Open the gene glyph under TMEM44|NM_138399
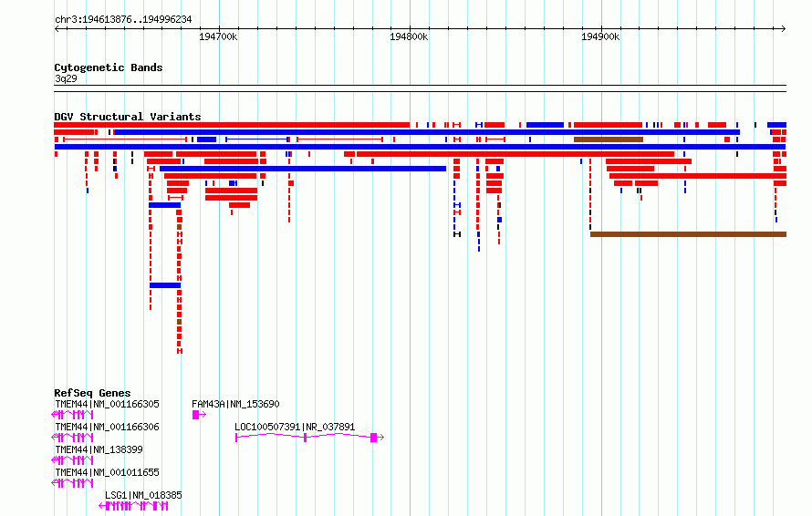The height and width of the screenshot is (516, 812). [x=72, y=460]
